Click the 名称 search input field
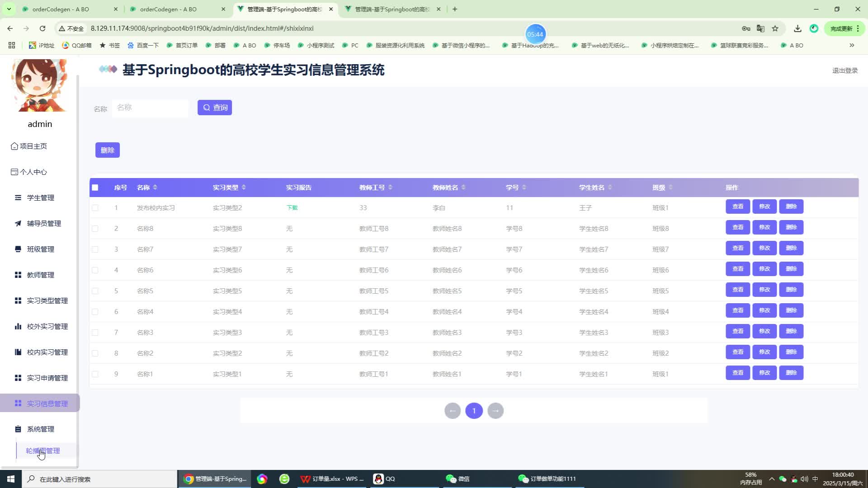Viewport: 868px width, 488px height. pyautogui.click(x=150, y=108)
